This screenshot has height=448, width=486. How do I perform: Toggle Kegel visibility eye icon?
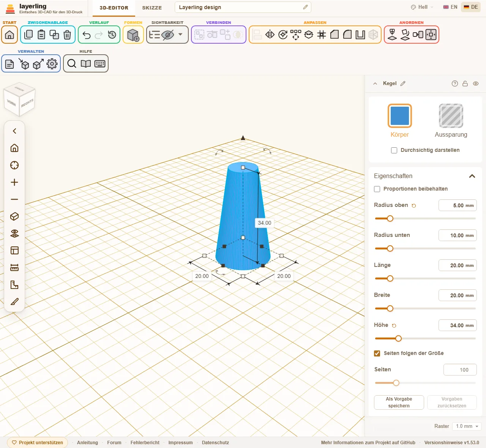click(x=476, y=84)
